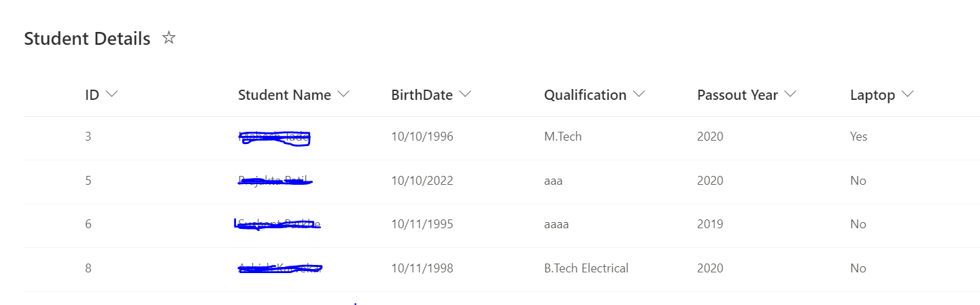Open the Student Name column dropdown arrow
Viewport: 980px width, 305px height.
(343, 94)
